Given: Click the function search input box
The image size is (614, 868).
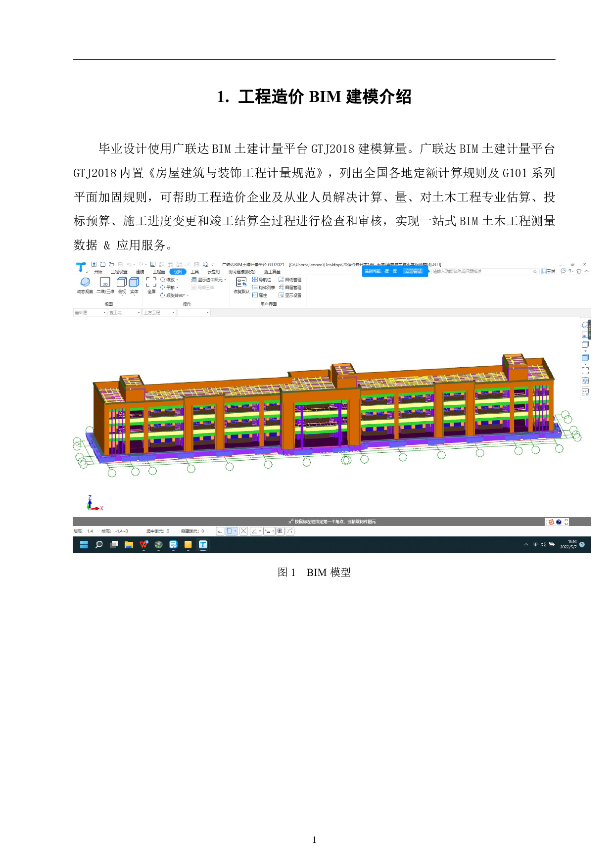Looking at the screenshot, I should click(480, 272).
